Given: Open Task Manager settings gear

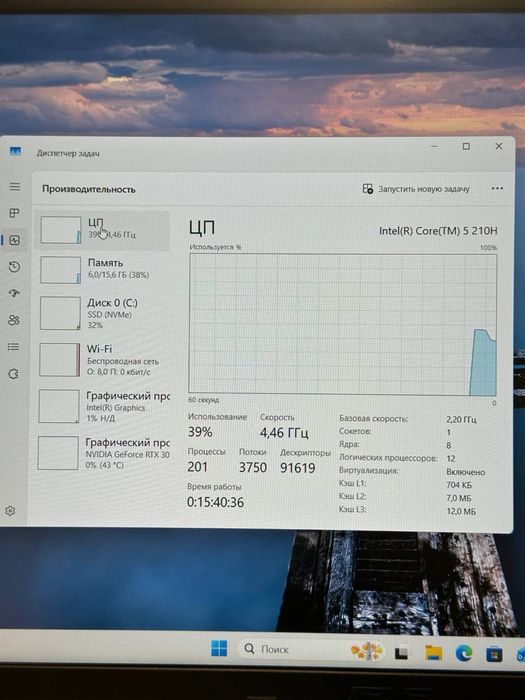Looking at the screenshot, I should coord(10,511).
